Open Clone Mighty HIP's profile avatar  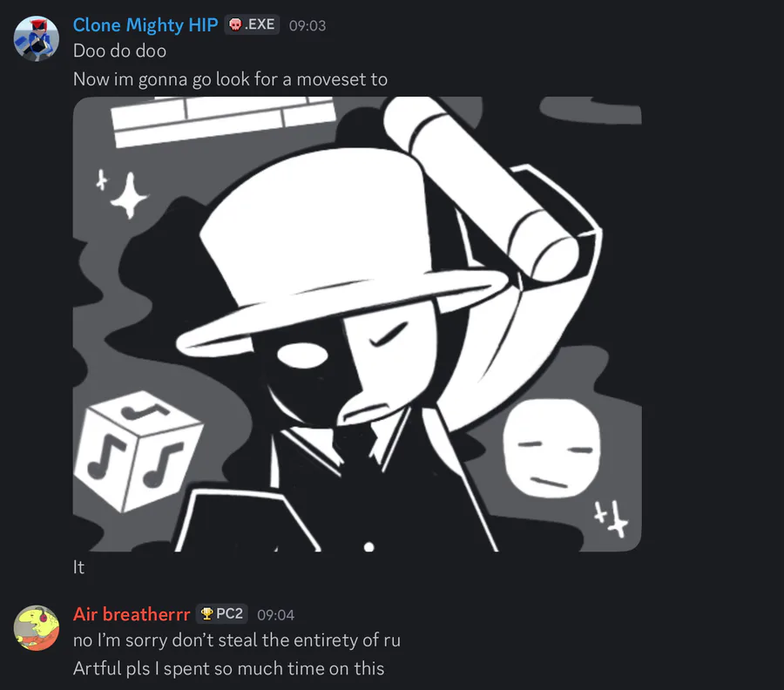[37, 38]
